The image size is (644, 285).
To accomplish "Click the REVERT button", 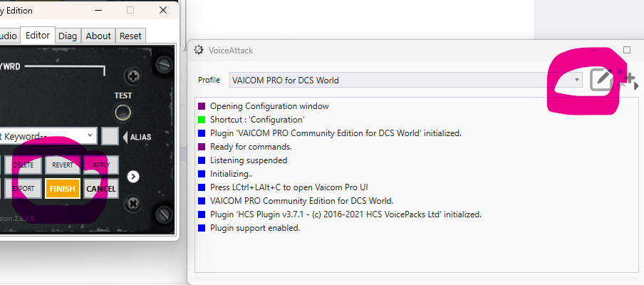I will click(x=63, y=165).
